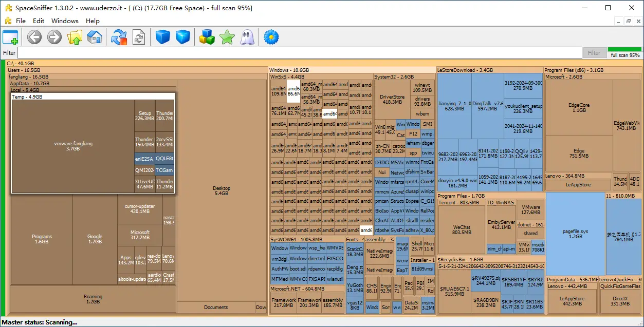Click the second lighter blue cube icon

tap(183, 37)
